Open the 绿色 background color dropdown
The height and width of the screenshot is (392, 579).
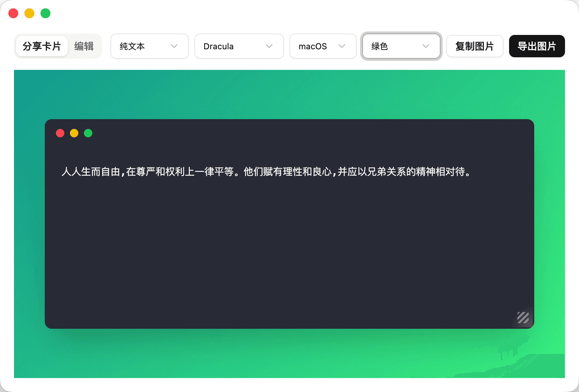click(401, 46)
